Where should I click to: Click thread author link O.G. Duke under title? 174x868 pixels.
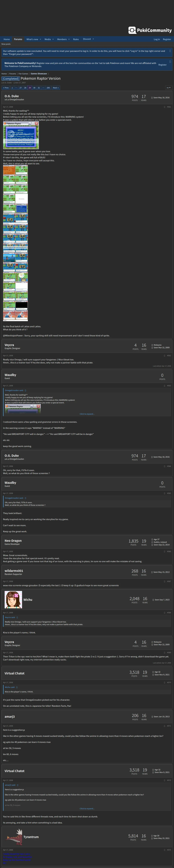[x=7, y=83]
